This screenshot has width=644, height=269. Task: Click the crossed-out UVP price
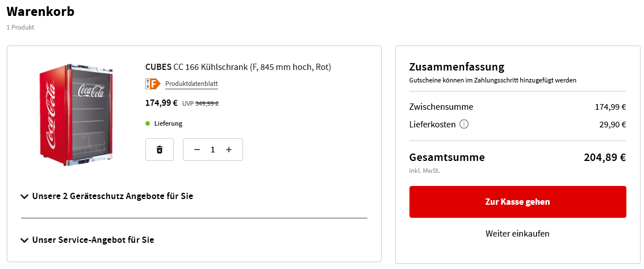(x=207, y=104)
